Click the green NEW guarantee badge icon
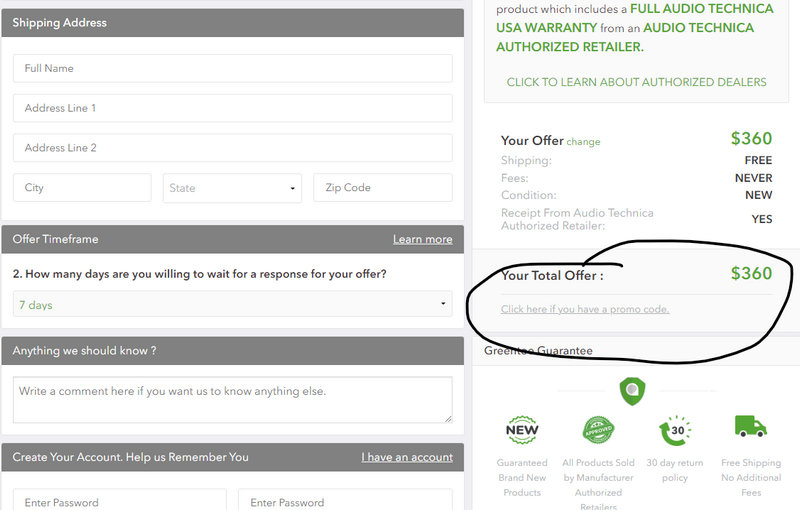The image size is (800, 510). [x=522, y=430]
